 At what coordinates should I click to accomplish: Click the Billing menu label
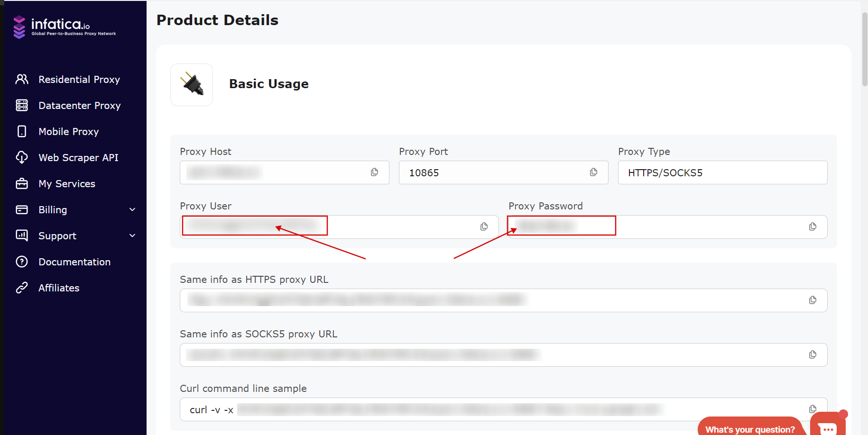pyautogui.click(x=53, y=209)
